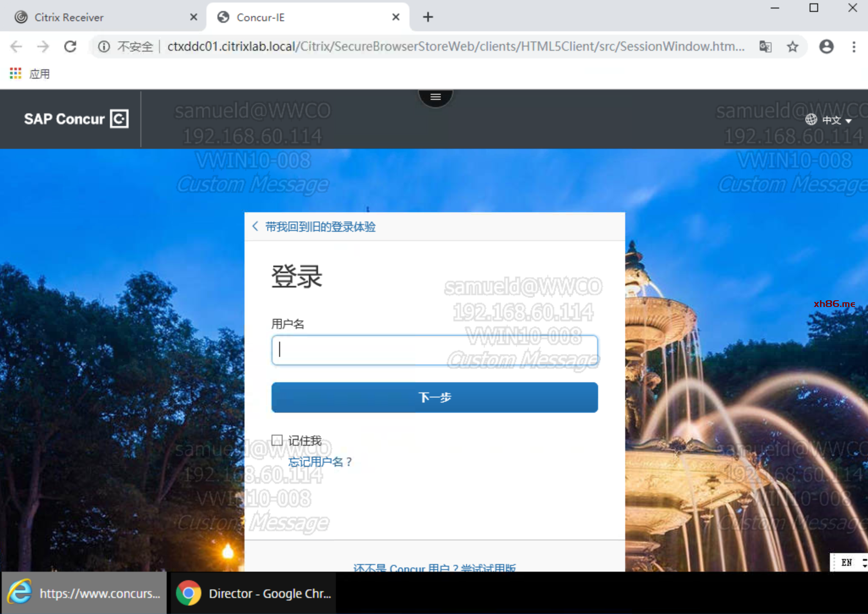This screenshot has height=614, width=868.
Task: Open Director Google Chrome taskbar item
Action: point(254,593)
